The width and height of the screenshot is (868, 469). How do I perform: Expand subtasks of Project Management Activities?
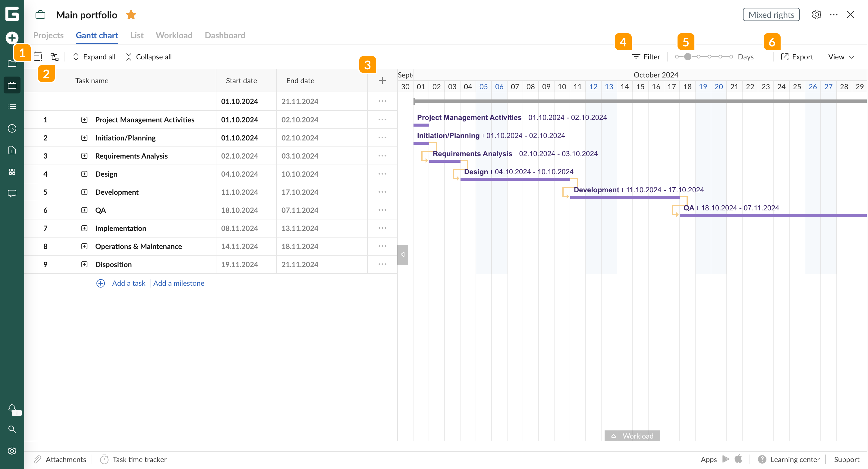click(84, 120)
